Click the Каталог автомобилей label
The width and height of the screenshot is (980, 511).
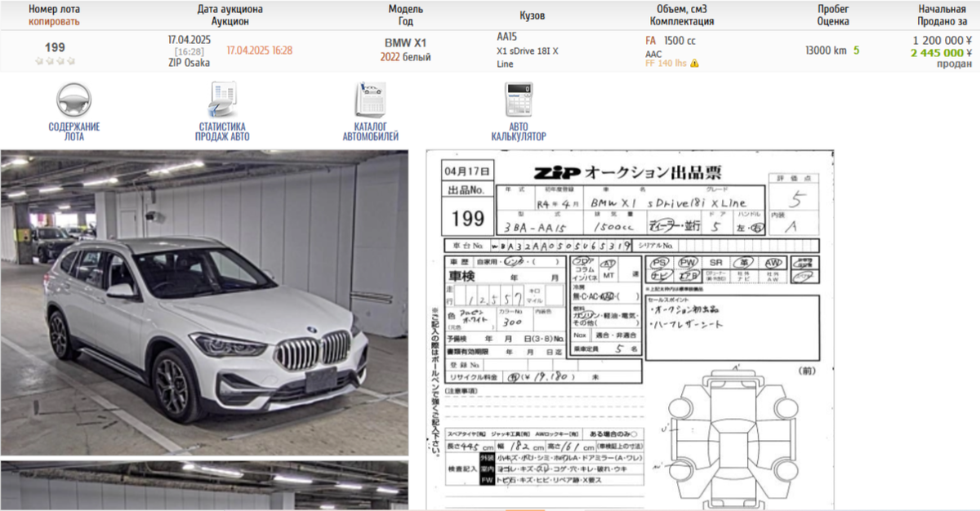pos(371,131)
